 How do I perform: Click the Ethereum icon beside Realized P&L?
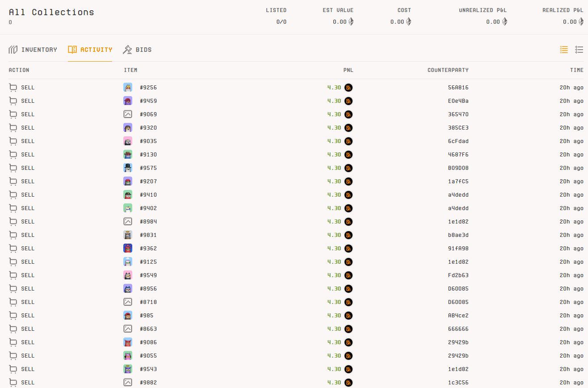581,21
